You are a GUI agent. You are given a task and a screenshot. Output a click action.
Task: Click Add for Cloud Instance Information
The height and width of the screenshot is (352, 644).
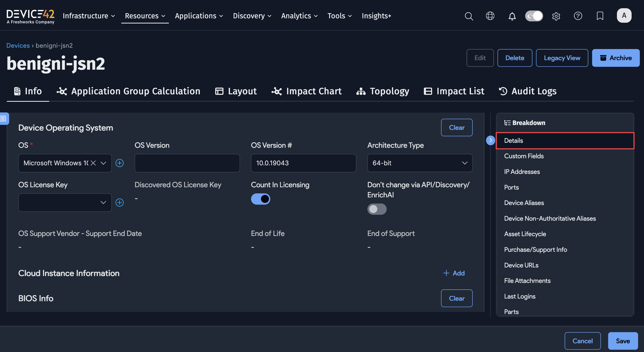(x=454, y=273)
